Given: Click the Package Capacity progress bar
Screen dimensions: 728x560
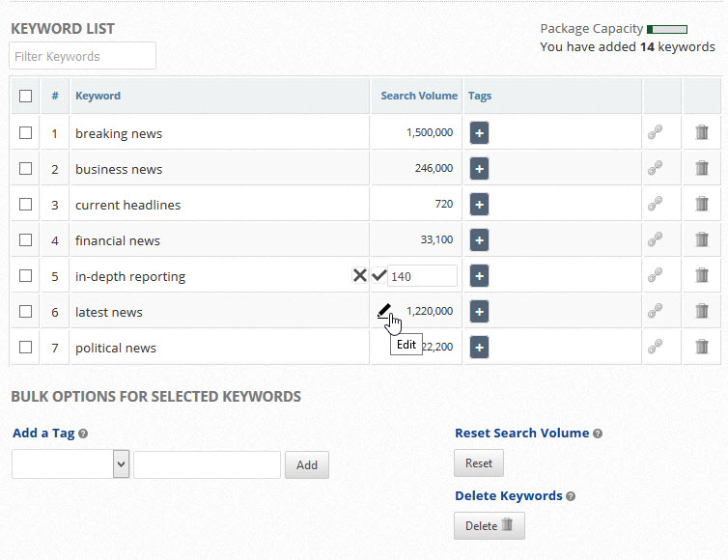Looking at the screenshot, I should pyautogui.click(x=667, y=29).
